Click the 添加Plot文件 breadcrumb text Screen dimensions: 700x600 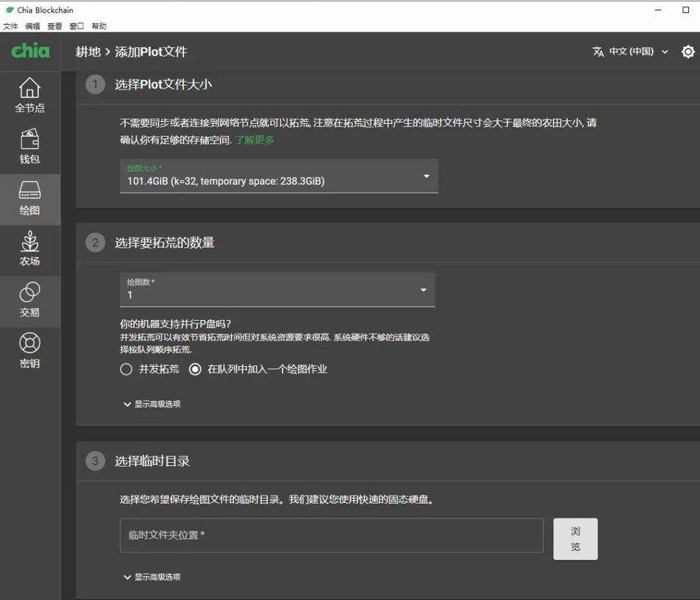(151, 52)
